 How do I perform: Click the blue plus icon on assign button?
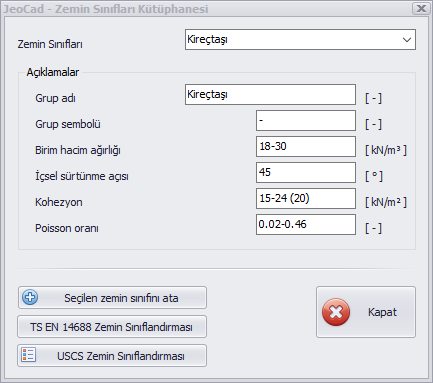click(30, 297)
